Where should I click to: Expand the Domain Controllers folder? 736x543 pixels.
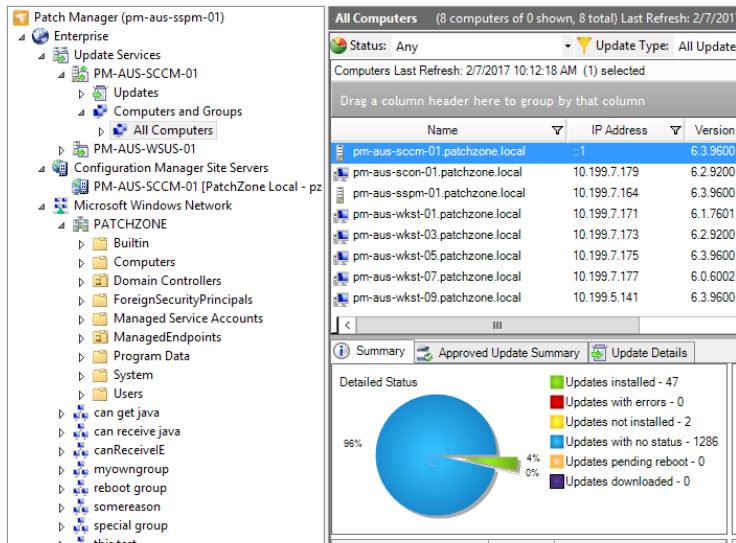(x=81, y=282)
